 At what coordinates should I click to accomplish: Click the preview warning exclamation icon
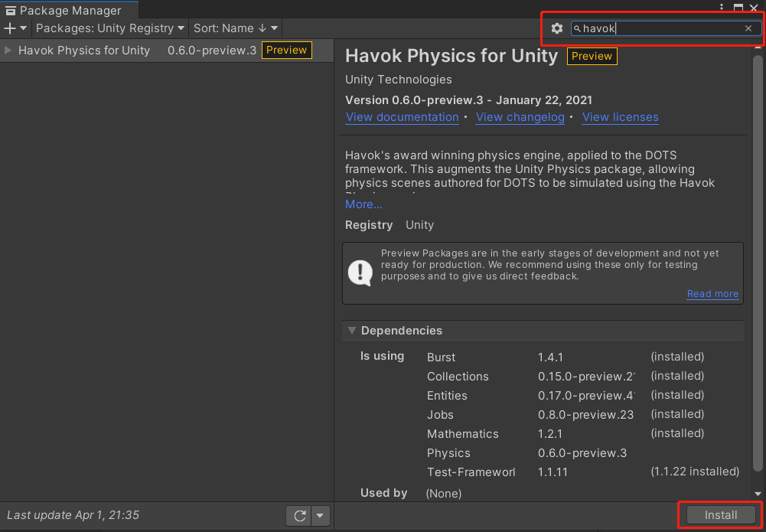coord(360,272)
